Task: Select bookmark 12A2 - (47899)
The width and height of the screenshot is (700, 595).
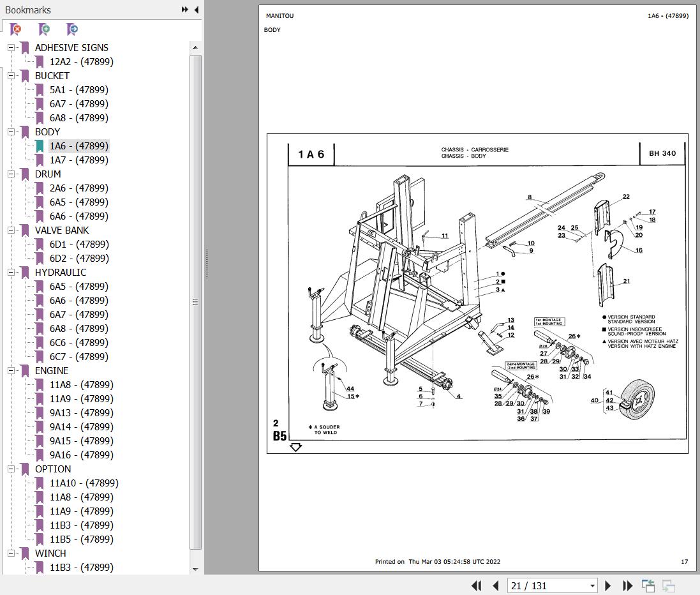Action: pos(81,62)
